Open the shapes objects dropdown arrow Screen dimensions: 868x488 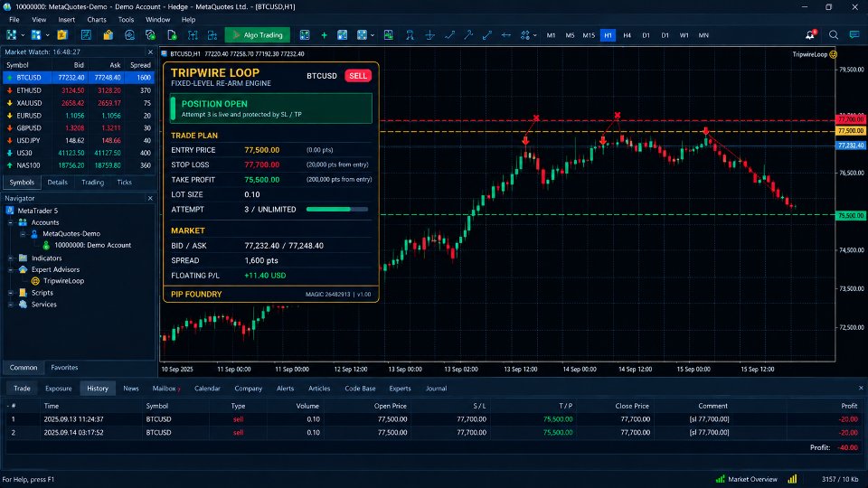coord(534,35)
